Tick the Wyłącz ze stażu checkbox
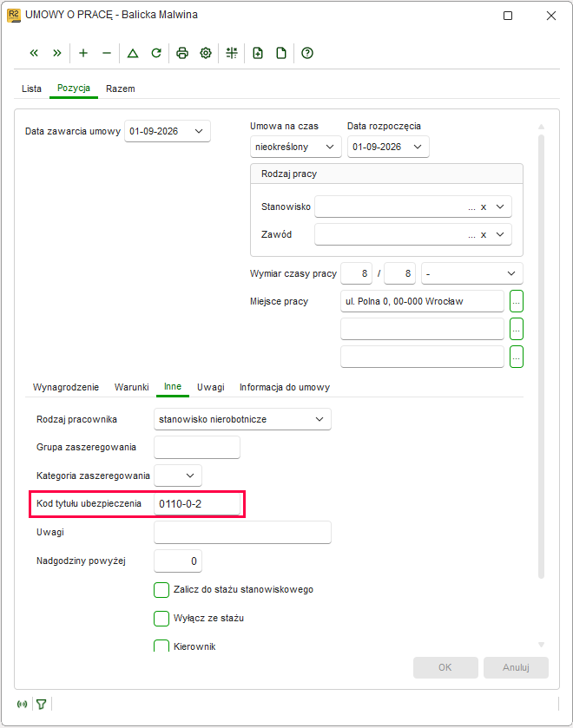 tap(161, 619)
